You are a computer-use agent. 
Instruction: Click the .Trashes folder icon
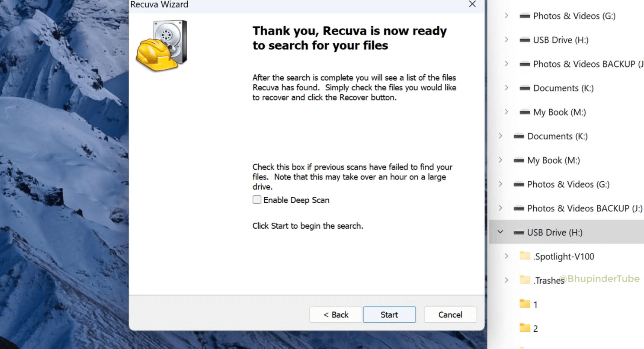(x=525, y=280)
